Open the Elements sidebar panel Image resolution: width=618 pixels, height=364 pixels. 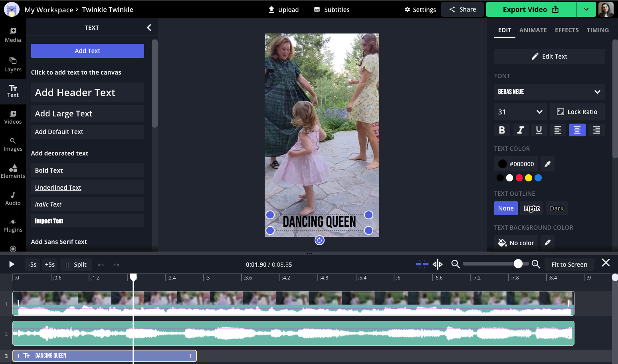(13, 171)
